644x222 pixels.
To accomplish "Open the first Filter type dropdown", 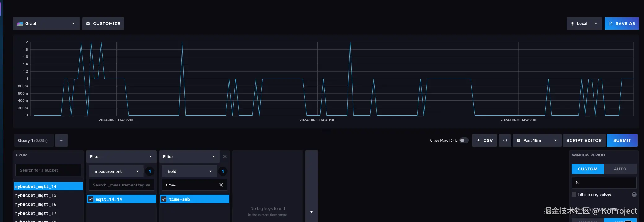I will [x=121, y=156].
